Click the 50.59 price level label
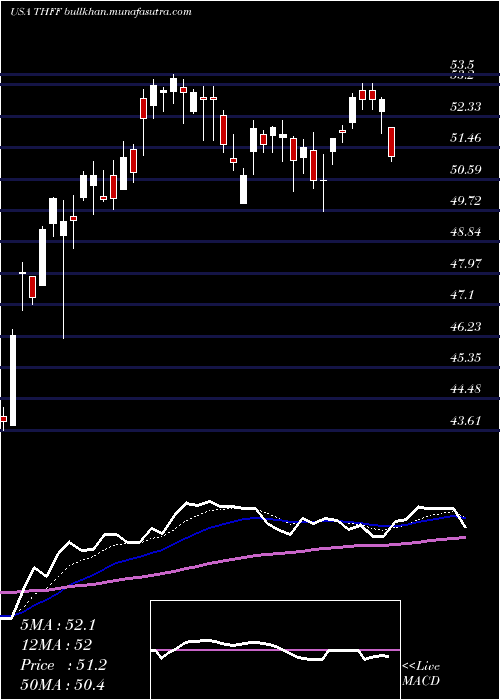This screenshot has width=500, height=700. [465, 169]
